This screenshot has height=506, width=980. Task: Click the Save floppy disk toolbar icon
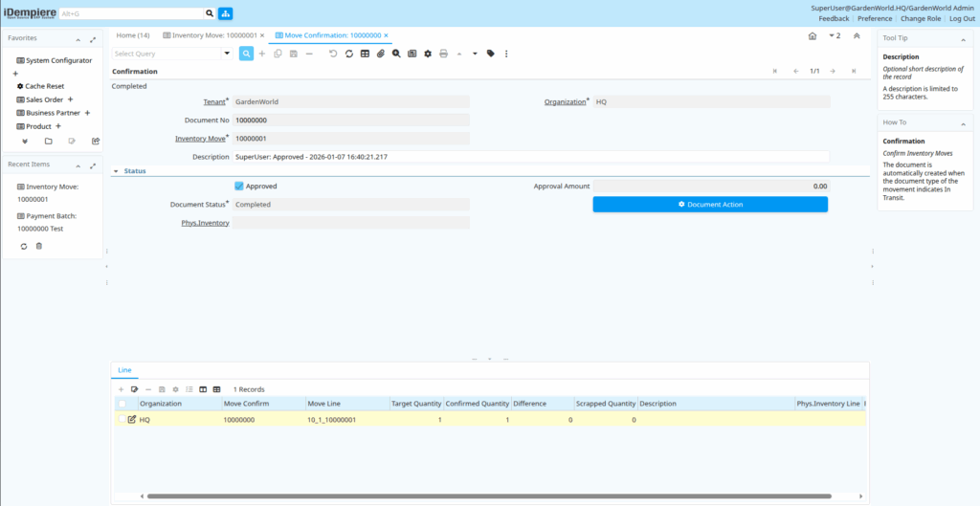click(293, 54)
